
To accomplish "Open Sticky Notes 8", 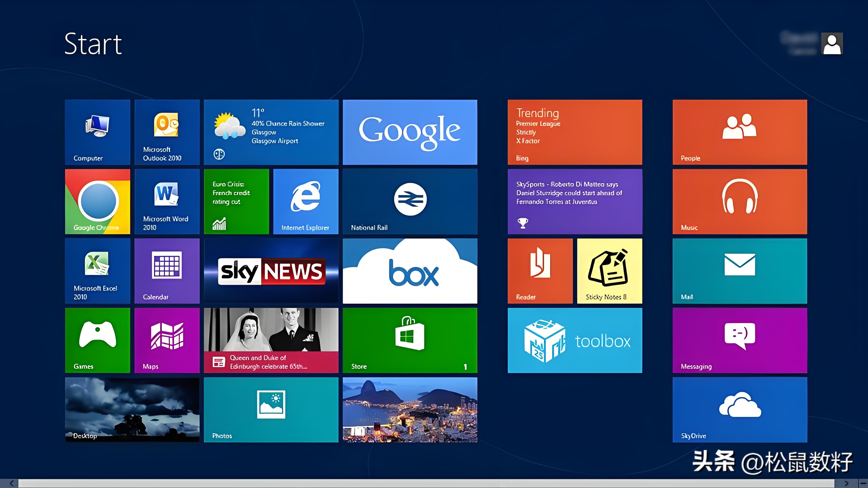I will 610,271.
